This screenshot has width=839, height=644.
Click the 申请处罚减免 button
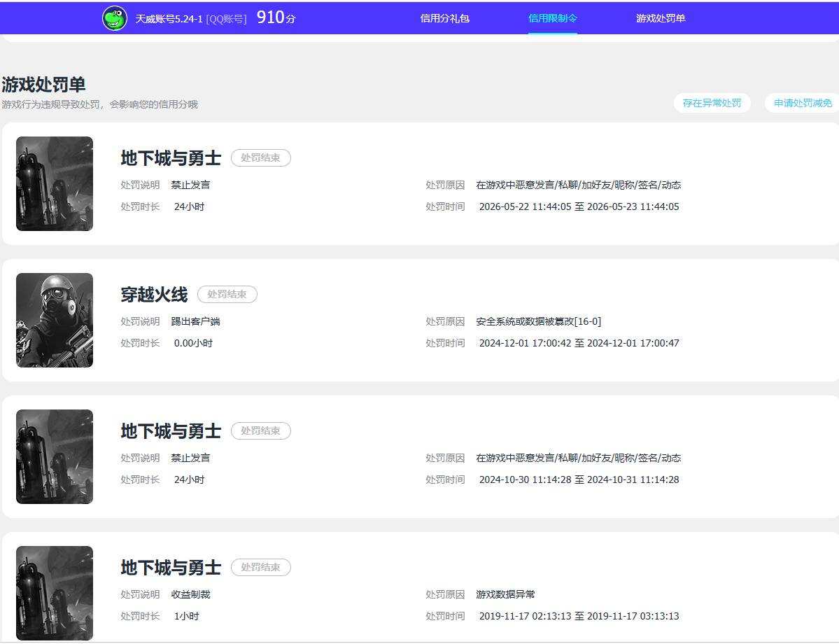pos(803,103)
